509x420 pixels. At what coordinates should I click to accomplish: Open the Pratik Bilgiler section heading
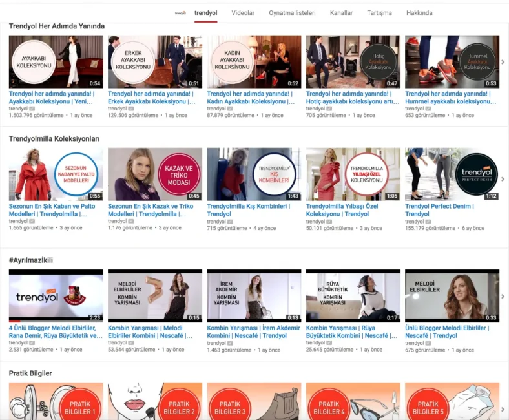click(30, 373)
